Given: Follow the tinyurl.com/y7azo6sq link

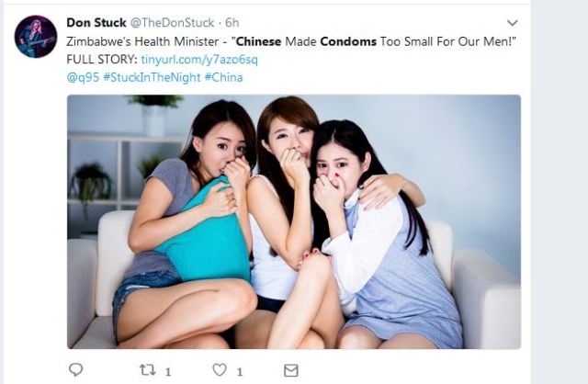Looking at the screenshot, I should pos(199,59).
